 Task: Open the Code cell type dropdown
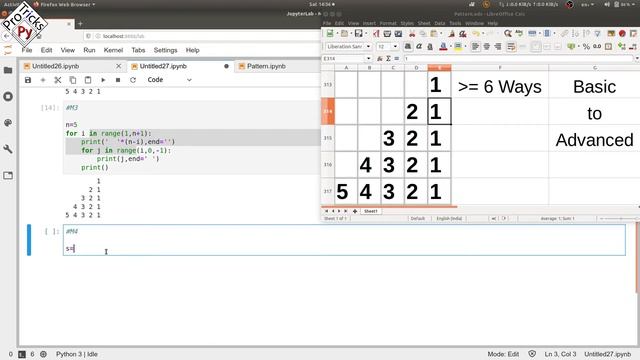coord(169,80)
